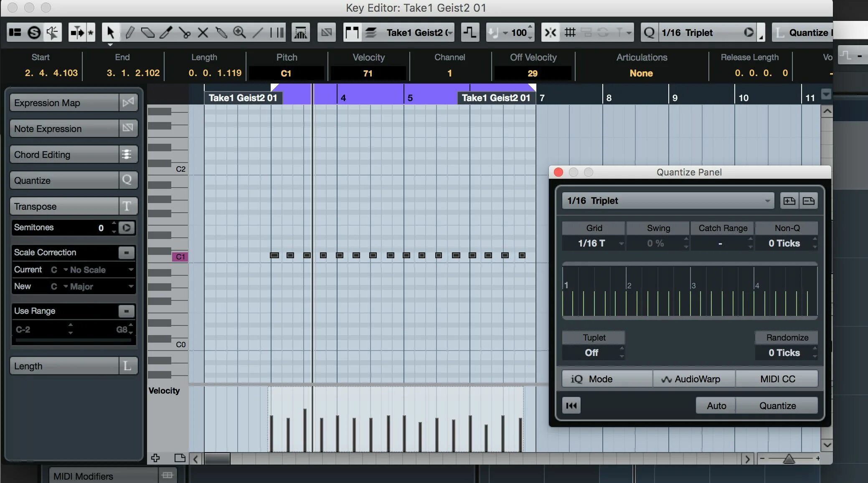Click the horizontal zoom slider handle
Image resolution: width=868 pixels, height=483 pixels.
tap(789, 459)
